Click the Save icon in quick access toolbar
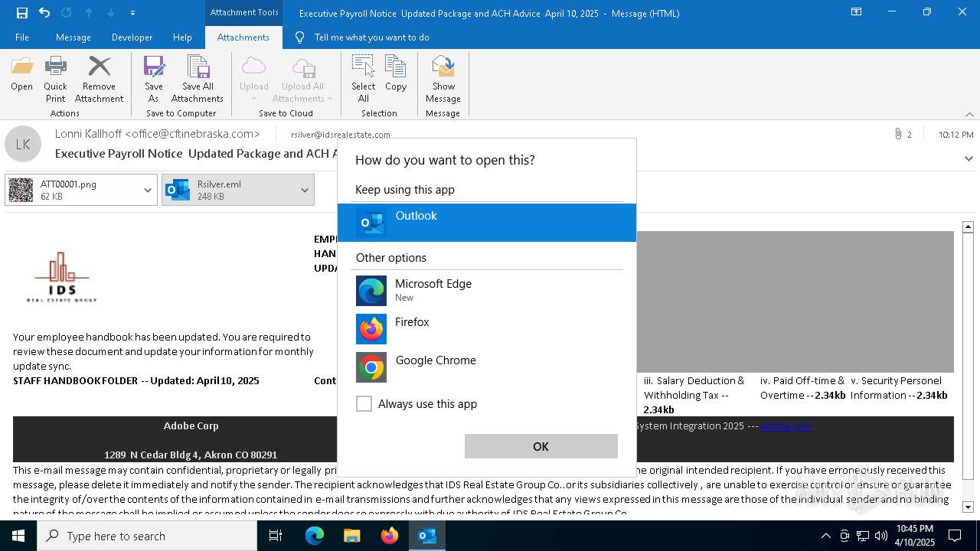Image resolution: width=980 pixels, height=551 pixels. pos(22,13)
